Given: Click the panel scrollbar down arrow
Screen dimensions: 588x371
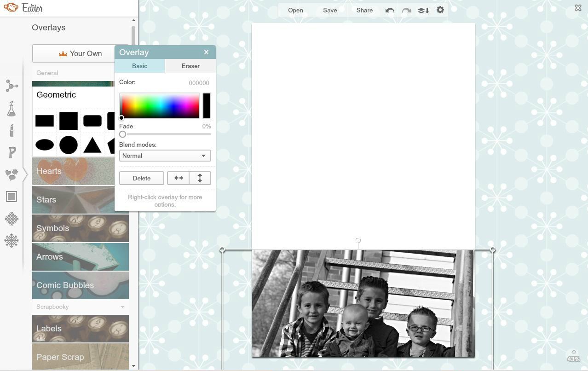Looking at the screenshot, I should pyautogui.click(x=133, y=366).
